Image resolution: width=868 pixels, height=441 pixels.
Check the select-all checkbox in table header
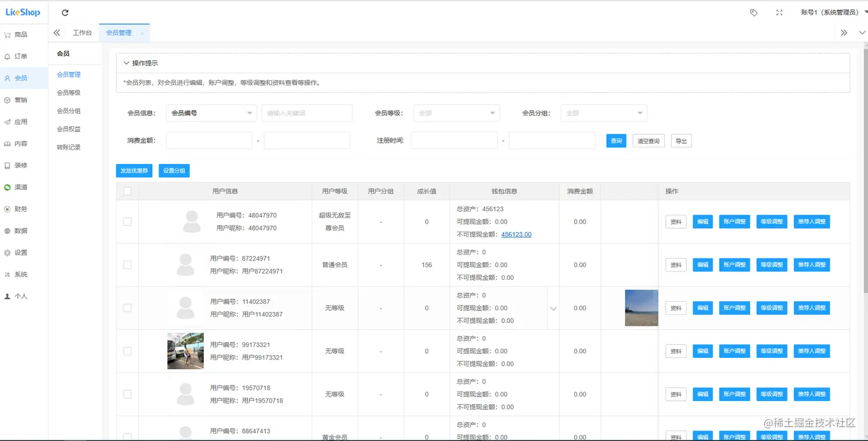pos(127,191)
